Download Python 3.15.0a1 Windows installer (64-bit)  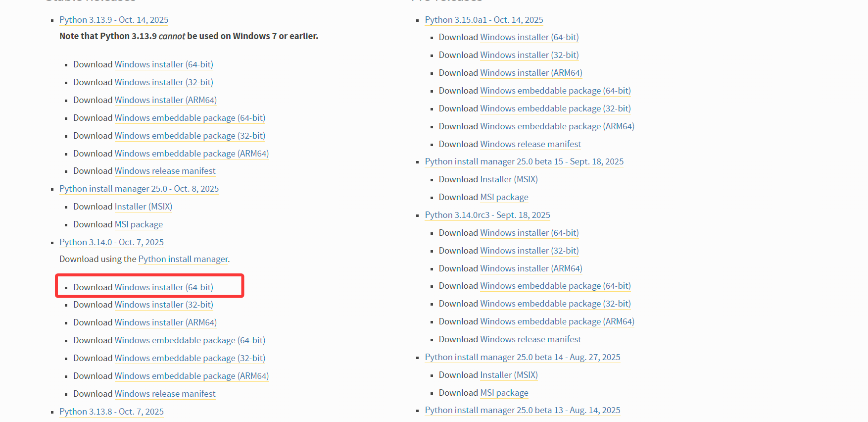tap(530, 37)
